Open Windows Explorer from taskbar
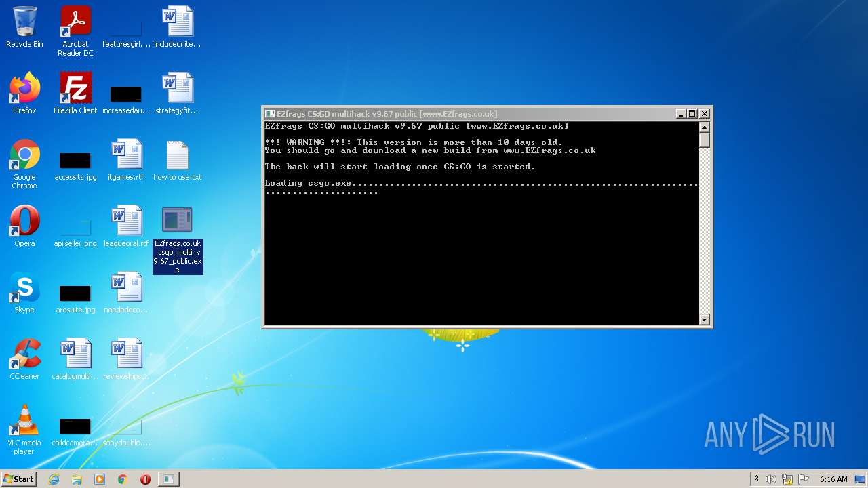The width and height of the screenshot is (868, 488). 77,479
